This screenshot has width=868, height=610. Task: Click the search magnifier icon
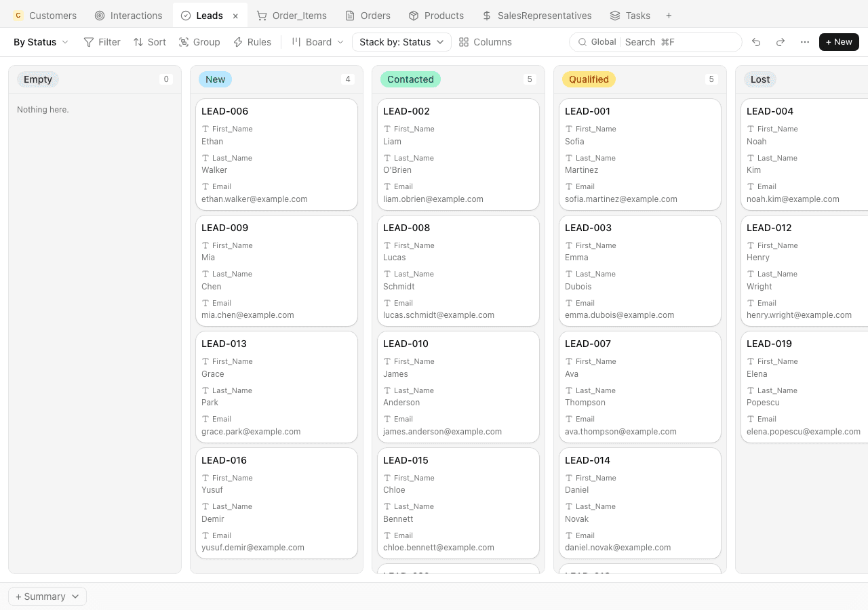[582, 42]
